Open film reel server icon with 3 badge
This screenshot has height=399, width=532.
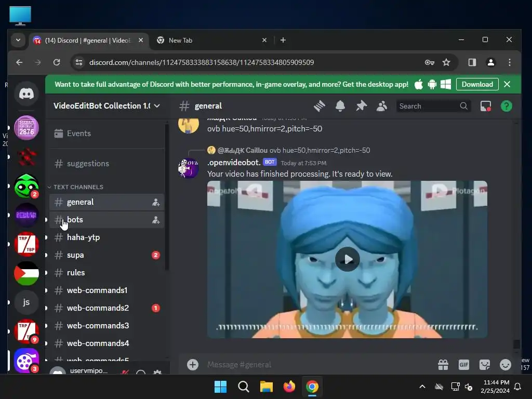coord(26,361)
